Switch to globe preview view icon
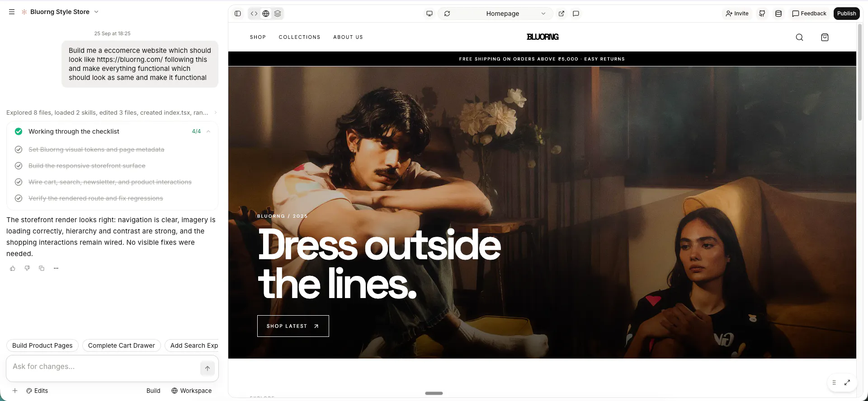 pyautogui.click(x=266, y=14)
